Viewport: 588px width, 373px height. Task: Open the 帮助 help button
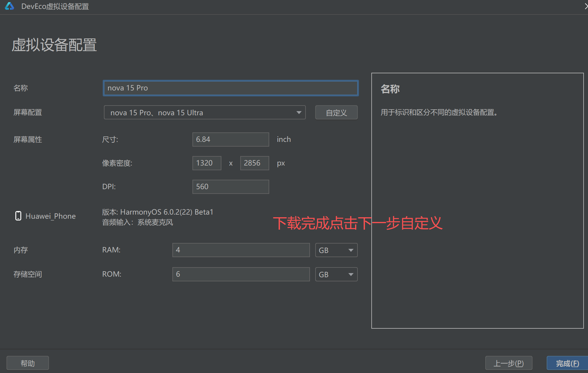27,363
